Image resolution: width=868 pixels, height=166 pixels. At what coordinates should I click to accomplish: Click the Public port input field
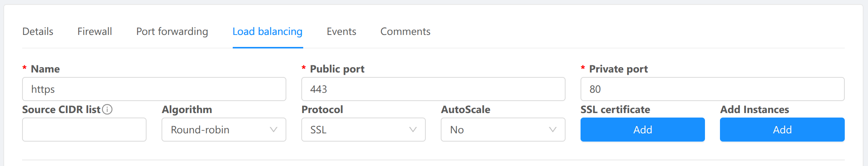[x=433, y=89]
